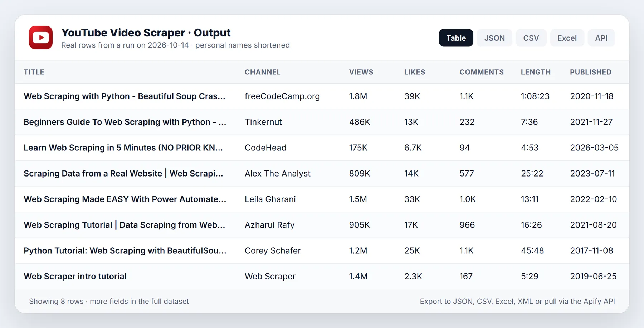Viewport: 644px width, 328px height.
Task: Click the Corey Schafer channel cell
Action: [x=273, y=251]
